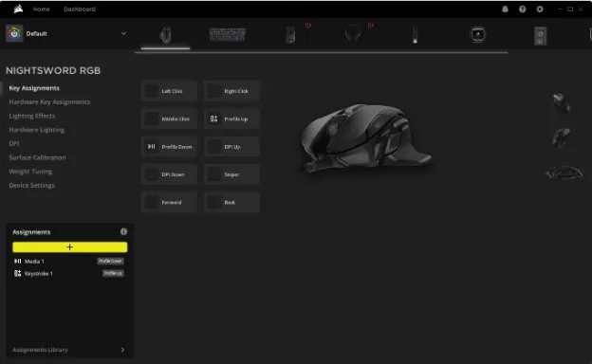Open the help question mark icon
The width and height of the screenshot is (592, 364).
click(522, 9)
